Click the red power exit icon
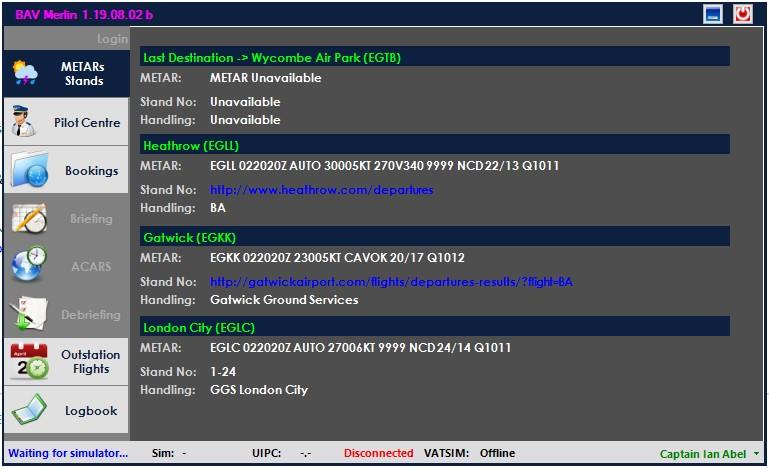Image resolution: width=769 pixels, height=469 pixels. point(743,14)
